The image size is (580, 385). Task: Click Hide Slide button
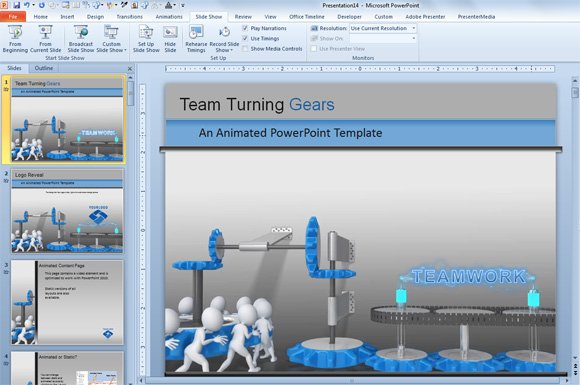coord(170,39)
